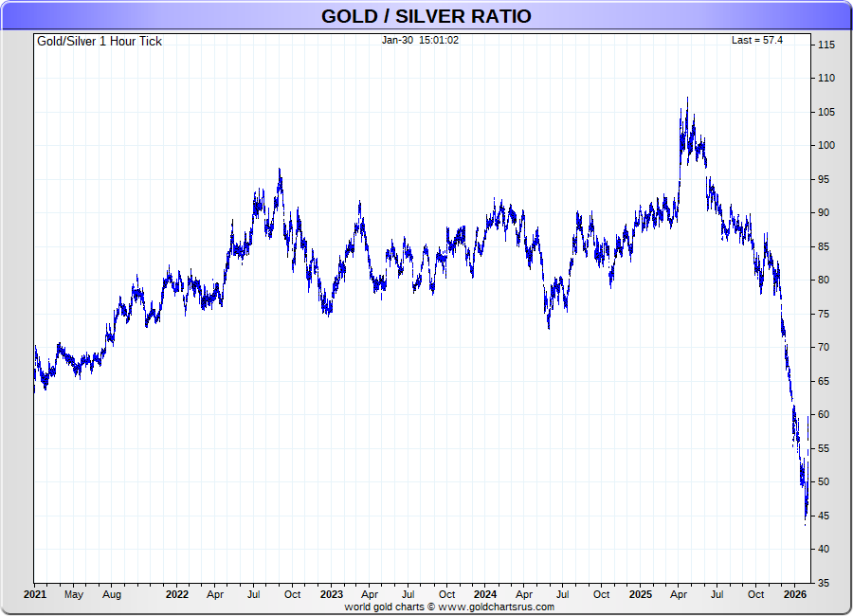The image size is (853, 616).
Task: Click the 2025 x-axis label
Action: [x=641, y=595]
